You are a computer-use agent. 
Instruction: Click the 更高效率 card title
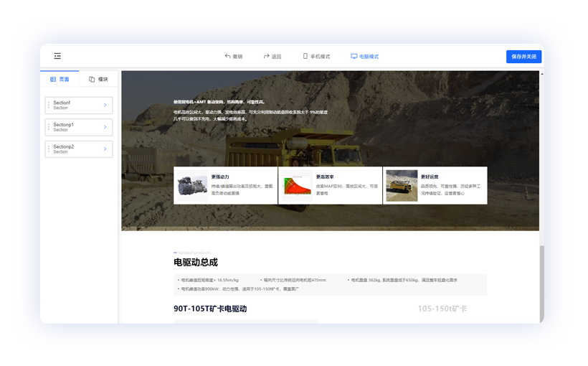tap(325, 177)
